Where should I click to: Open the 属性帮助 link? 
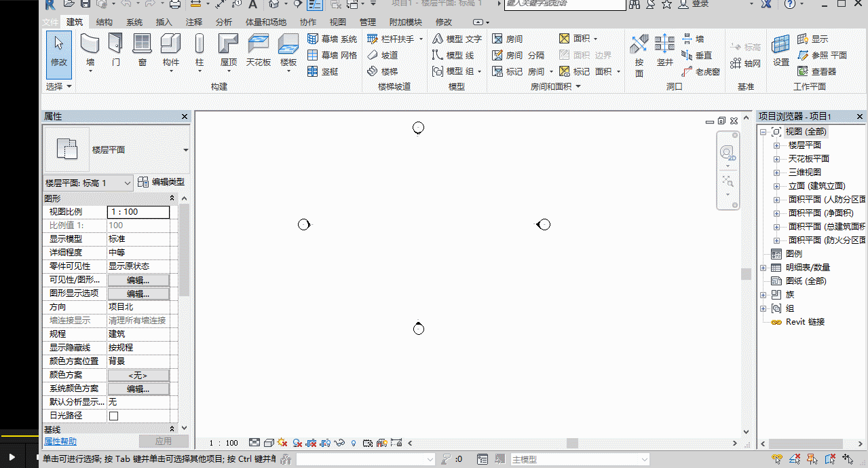pos(60,442)
